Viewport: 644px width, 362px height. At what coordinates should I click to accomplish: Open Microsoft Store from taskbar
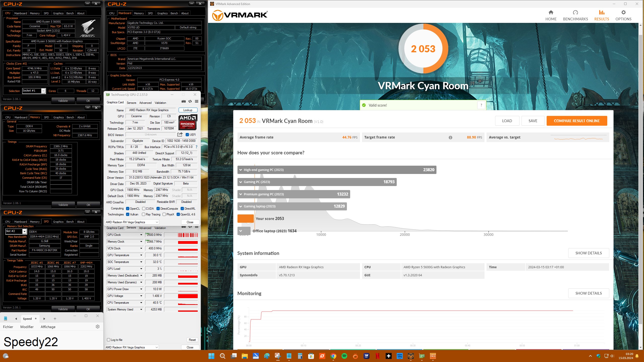[x=311, y=356]
